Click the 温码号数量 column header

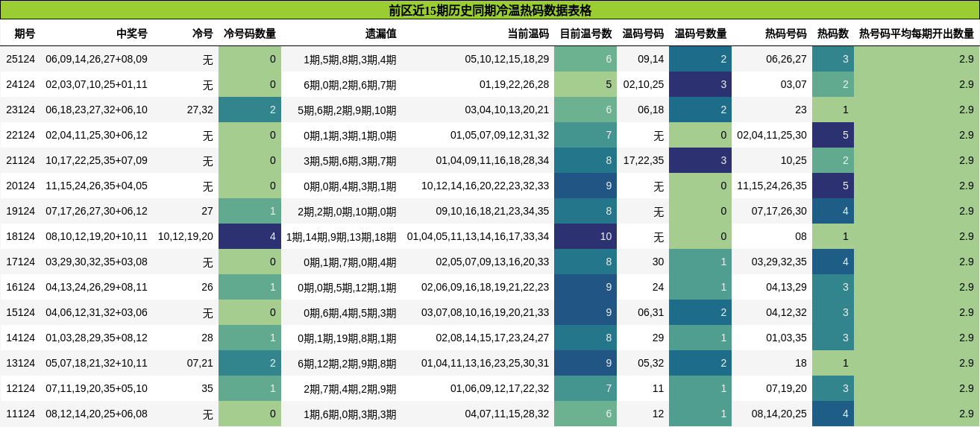pyautogui.click(x=700, y=34)
